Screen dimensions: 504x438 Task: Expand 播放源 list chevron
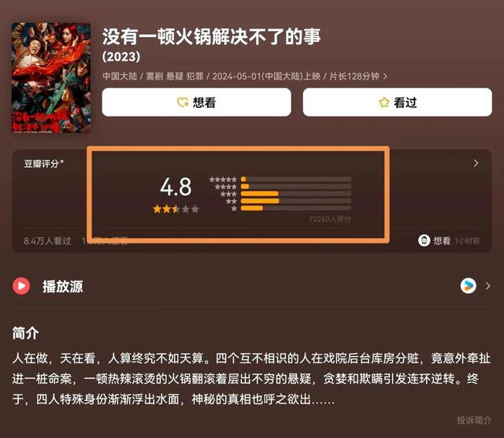coord(488,286)
